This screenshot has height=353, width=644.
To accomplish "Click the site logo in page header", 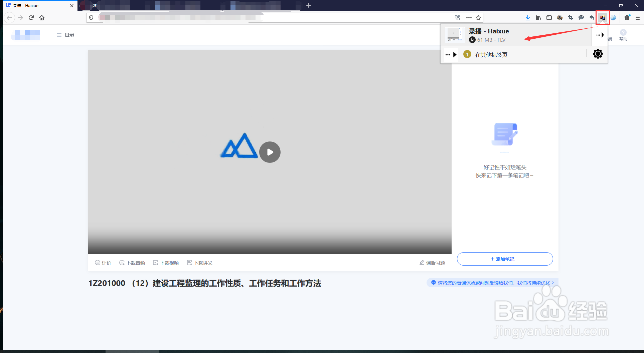I will pyautogui.click(x=26, y=35).
